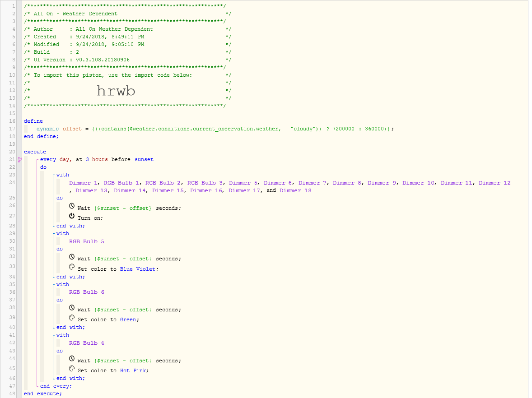Select device Dimmer 11
The image size is (532, 398).
(x=457, y=183)
